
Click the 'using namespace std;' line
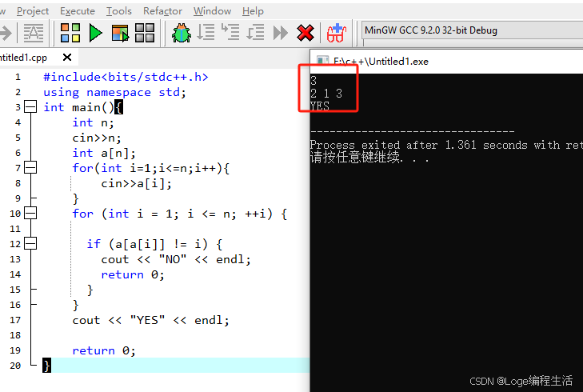[114, 92]
